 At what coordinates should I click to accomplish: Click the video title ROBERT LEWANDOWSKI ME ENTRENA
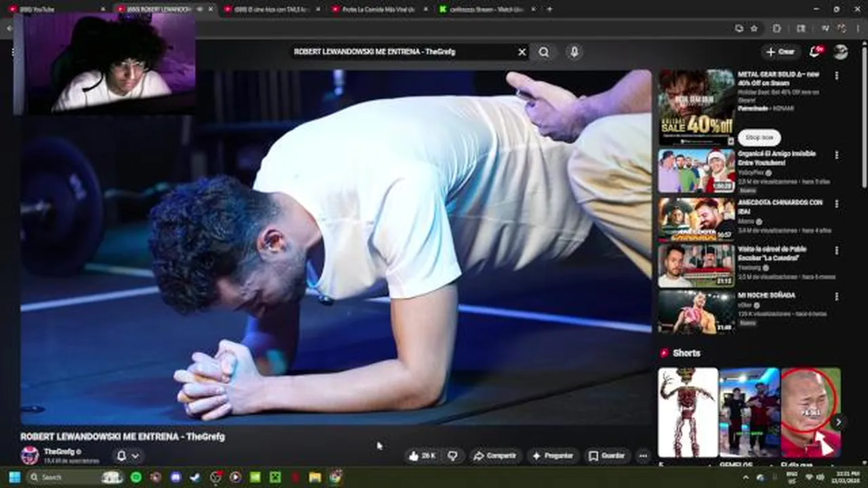click(122, 436)
